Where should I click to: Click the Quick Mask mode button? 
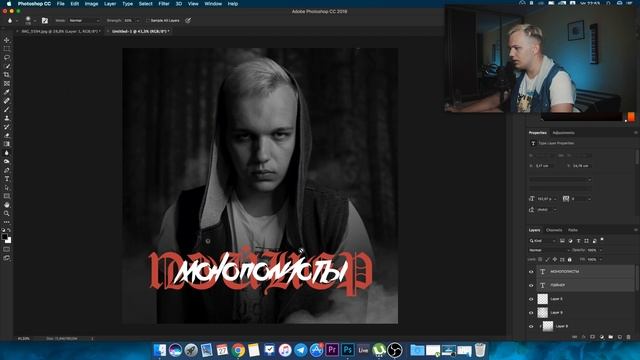tap(7, 249)
